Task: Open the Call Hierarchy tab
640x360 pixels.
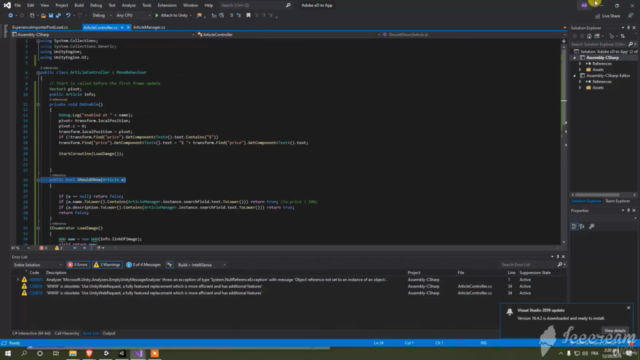Action: pos(67,333)
